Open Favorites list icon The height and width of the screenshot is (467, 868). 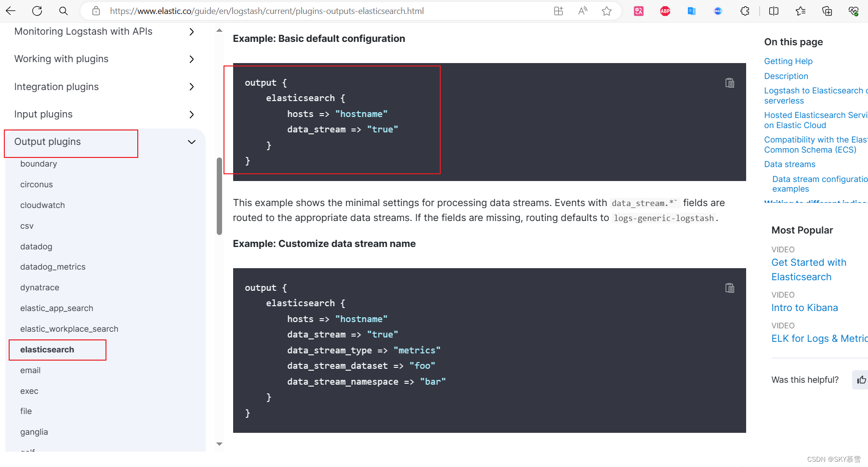click(801, 11)
